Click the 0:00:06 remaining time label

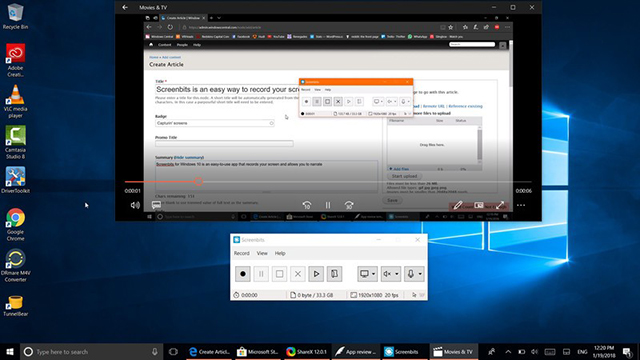(523, 191)
